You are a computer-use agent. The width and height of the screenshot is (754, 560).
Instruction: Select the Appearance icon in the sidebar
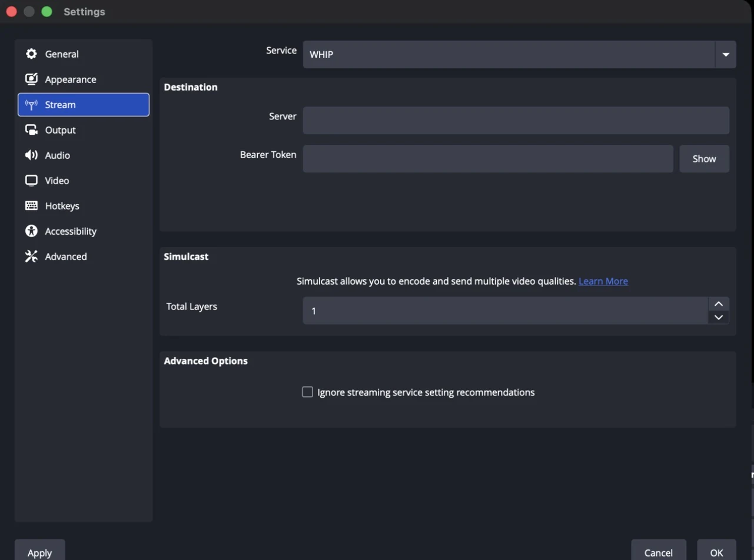coord(31,79)
